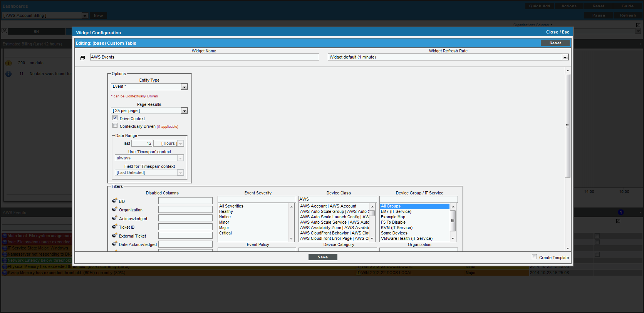Image resolution: width=644 pixels, height=313 pixels.
Task: Toggle the Acknowledged disabled-column icon
Action: 114,218
